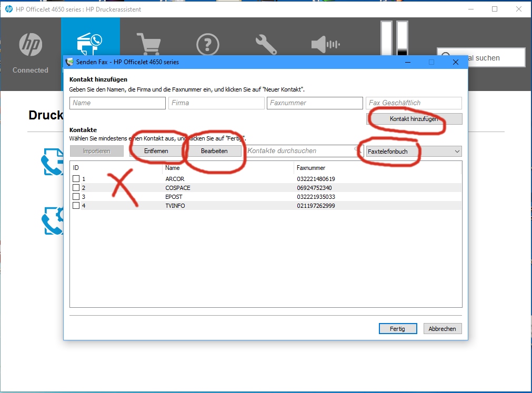Click the Senden Fax dialog title icon
This screenshot has width=532, height=393.
69,62
